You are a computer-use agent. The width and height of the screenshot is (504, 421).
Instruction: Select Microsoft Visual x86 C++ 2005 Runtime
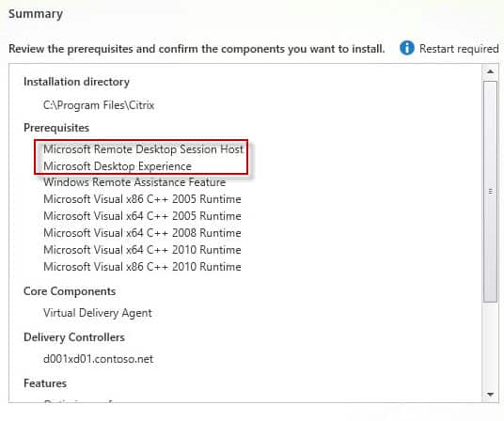(x=142, y=199)
